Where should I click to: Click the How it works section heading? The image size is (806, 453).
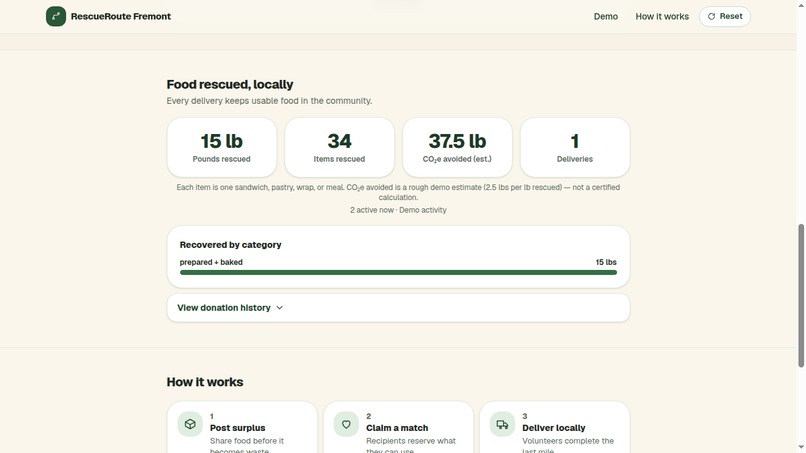205,382
